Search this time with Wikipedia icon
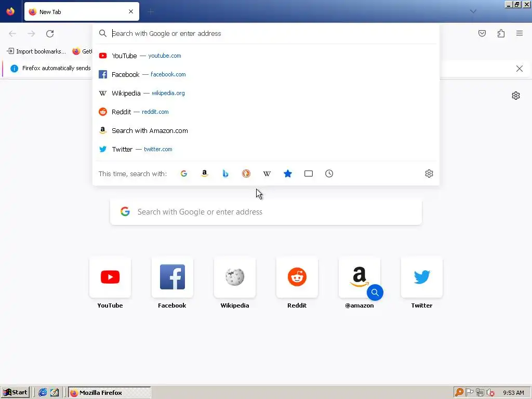This screenshot has width=532, height=399. (267, 174)
